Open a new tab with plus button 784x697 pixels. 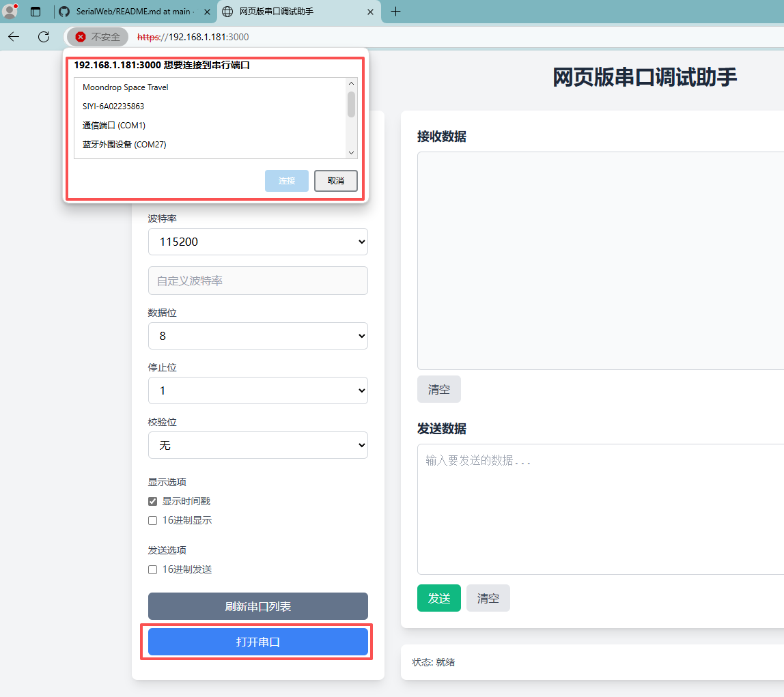point(395,12)
